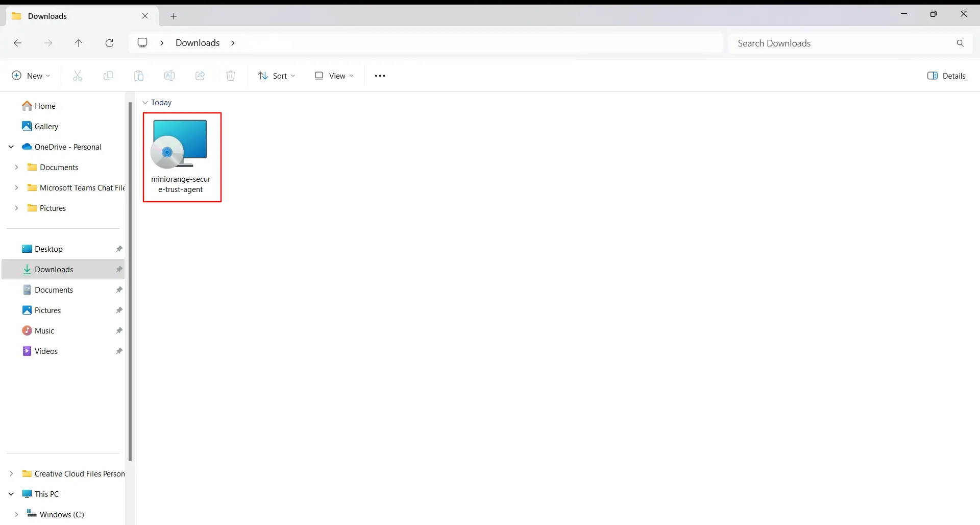This screenshot has width=980, height=525.
Task: Click the Paste icon in toolbar
Action: [x=139, y=76]
